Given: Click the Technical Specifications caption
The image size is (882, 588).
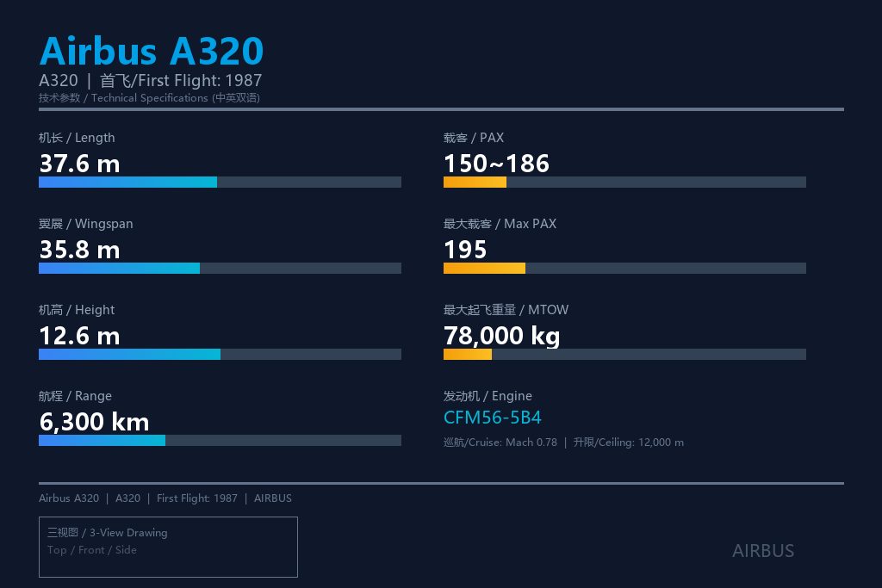Looking at the screenshot, I should (149, 98).
